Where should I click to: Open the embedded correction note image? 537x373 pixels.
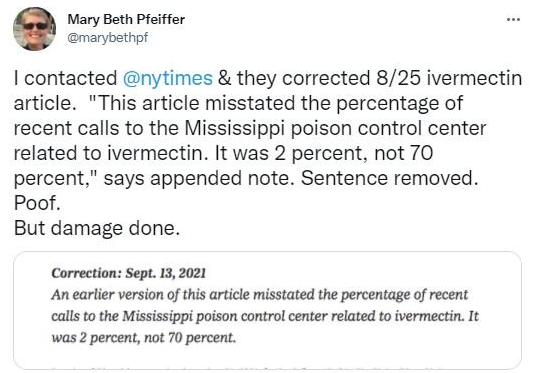[x=267, y=310]
